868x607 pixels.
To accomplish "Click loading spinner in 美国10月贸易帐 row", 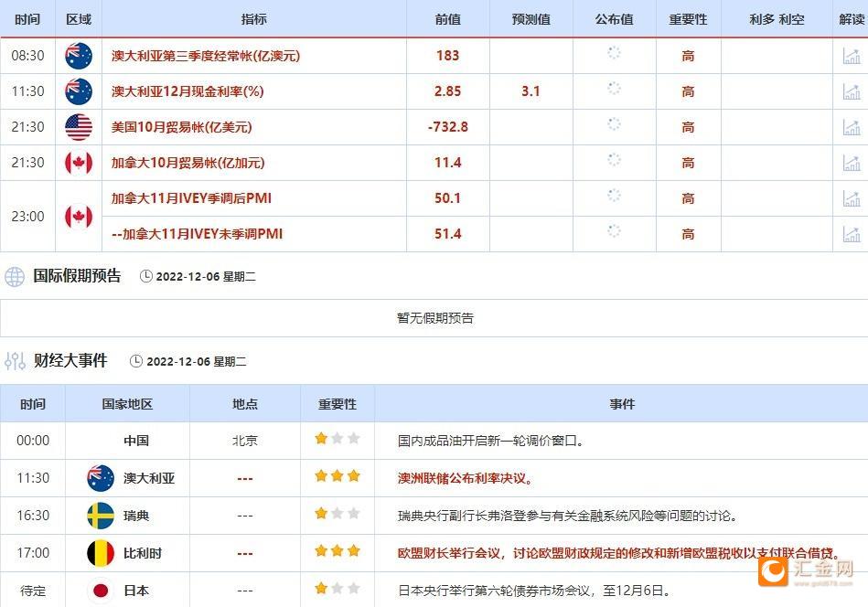I will point(614,124).
